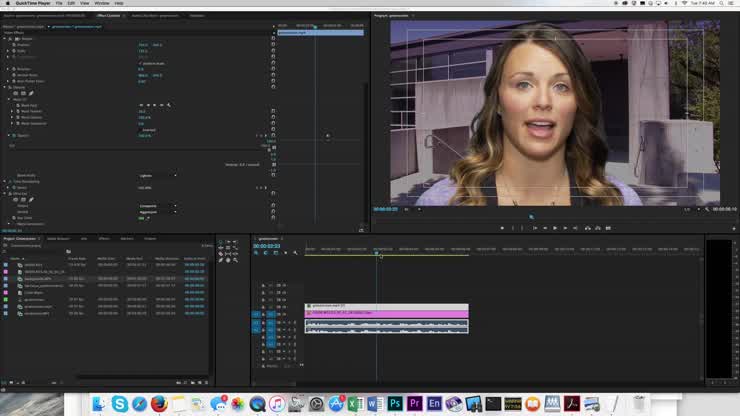Open the Ultra Key Setting dropdown
Image resolution: width=740 pixels, height=416 pixels.
coord(156,212)
